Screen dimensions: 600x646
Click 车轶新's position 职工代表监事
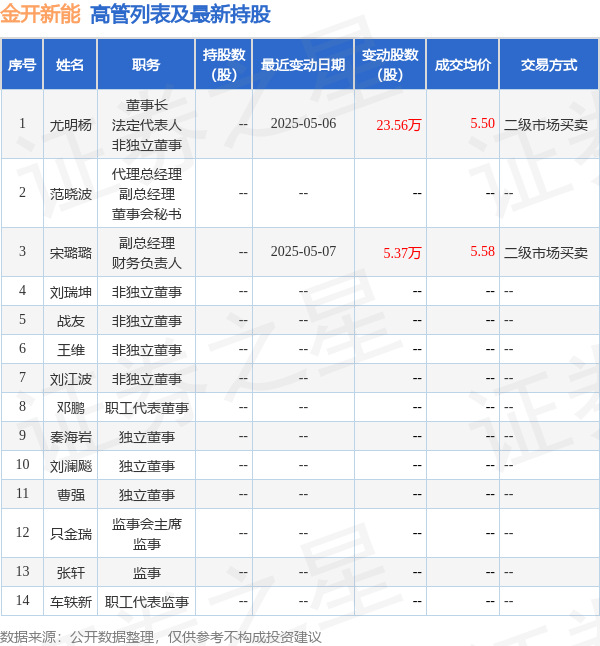tap(146, 602)
